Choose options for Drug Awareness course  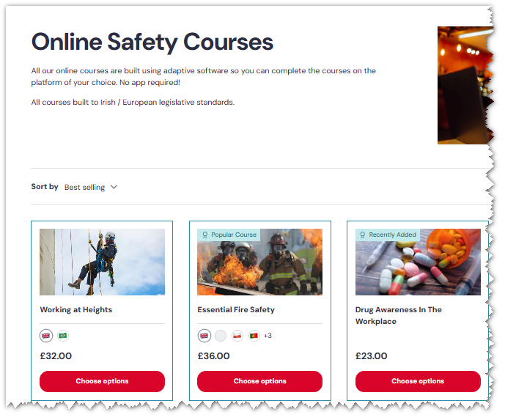pos(418,381)
